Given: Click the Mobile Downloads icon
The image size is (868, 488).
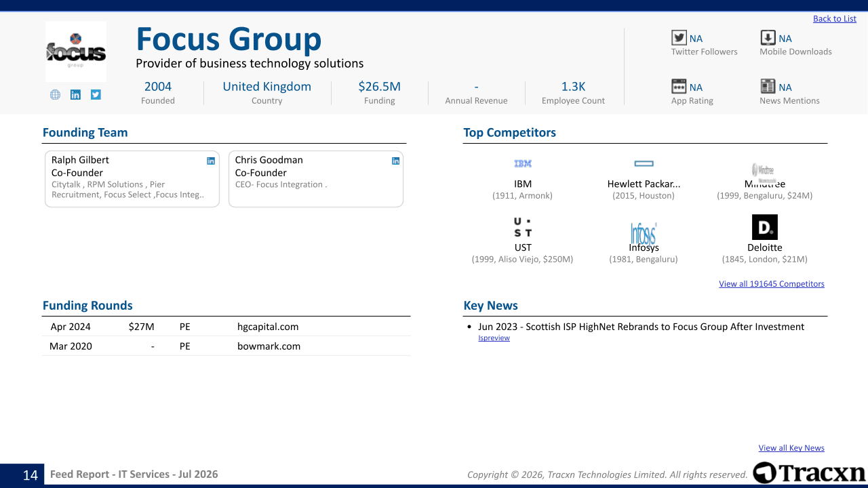Looking at the screenshot, I should tap(768, 38).
